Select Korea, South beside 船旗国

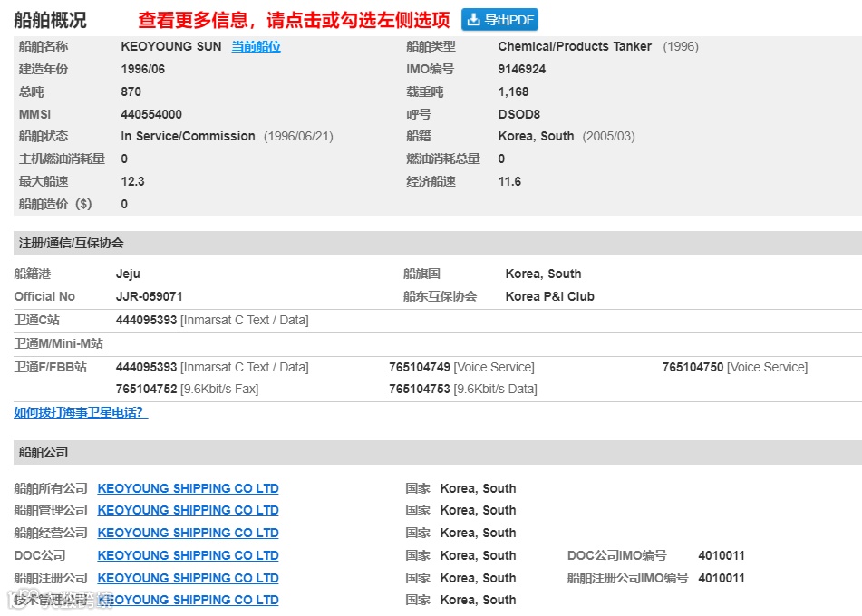pyautogui.click(x=543, y=274)
